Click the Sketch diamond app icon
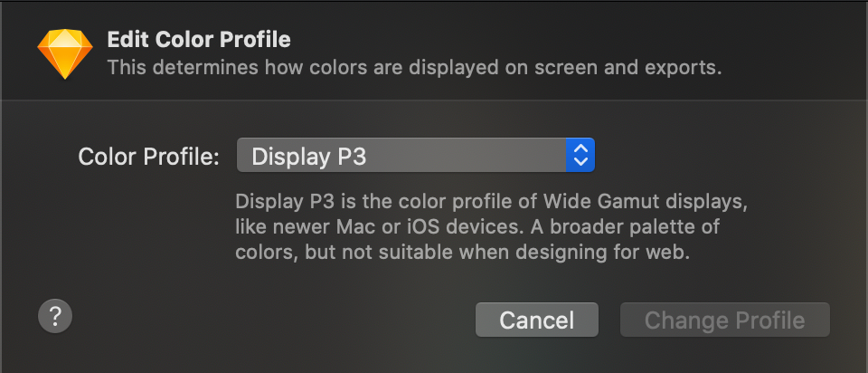Screen dimensions: 868x373 click(x=65, y=53)
